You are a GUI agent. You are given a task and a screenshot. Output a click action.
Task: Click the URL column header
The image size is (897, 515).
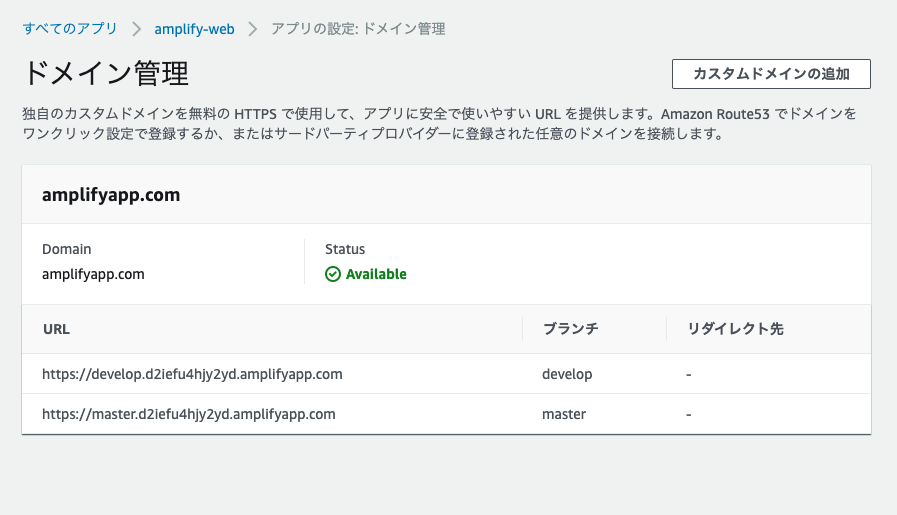pyautogui.click(x=56, y=329)
